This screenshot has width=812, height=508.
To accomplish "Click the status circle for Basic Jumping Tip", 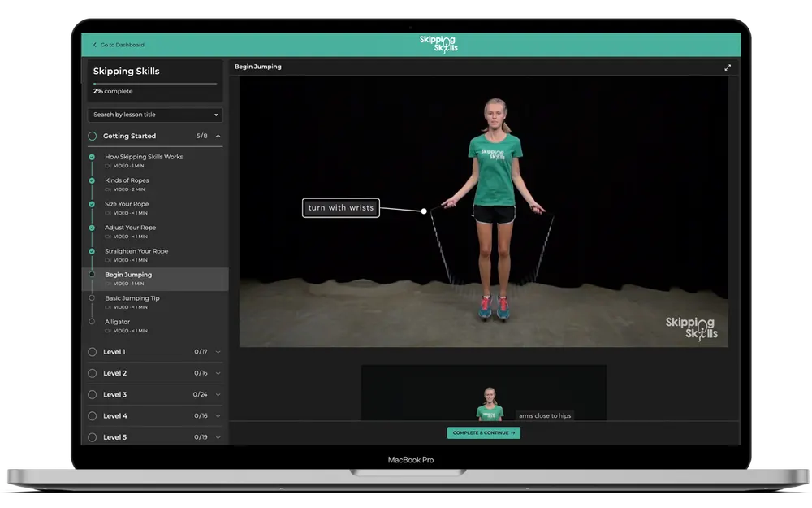I will (x=92, y=298).
